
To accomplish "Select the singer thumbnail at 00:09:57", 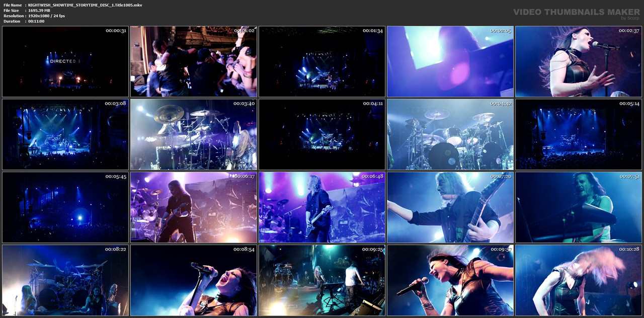I will [450, 280].
